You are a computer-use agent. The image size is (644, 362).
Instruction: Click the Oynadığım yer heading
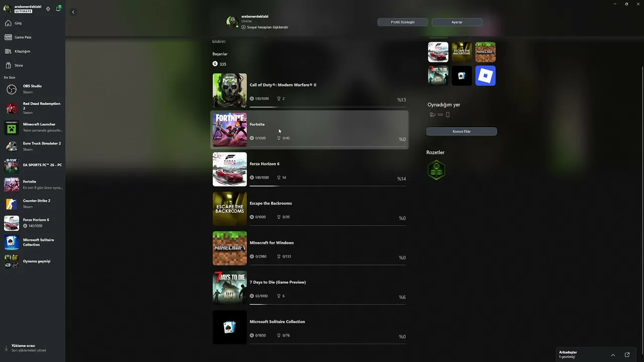pos(444,105)
